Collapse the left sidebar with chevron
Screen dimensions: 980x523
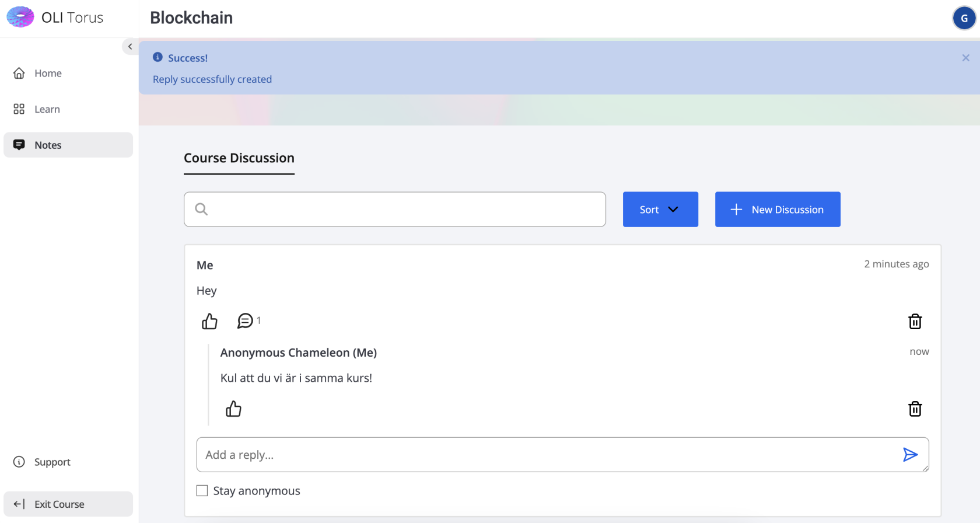(x=130, y=47)
